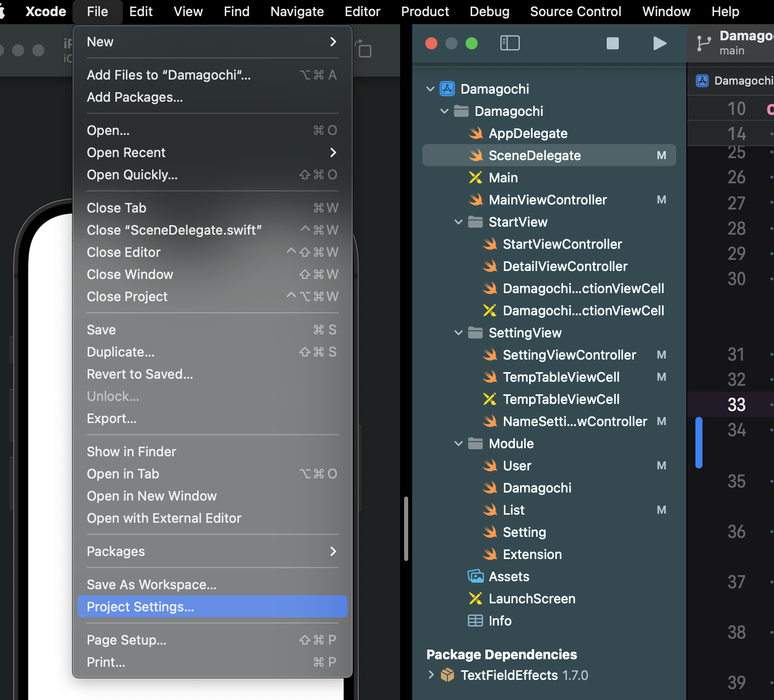
Task: Open the New submenu
Action: (x=212, y=42)
